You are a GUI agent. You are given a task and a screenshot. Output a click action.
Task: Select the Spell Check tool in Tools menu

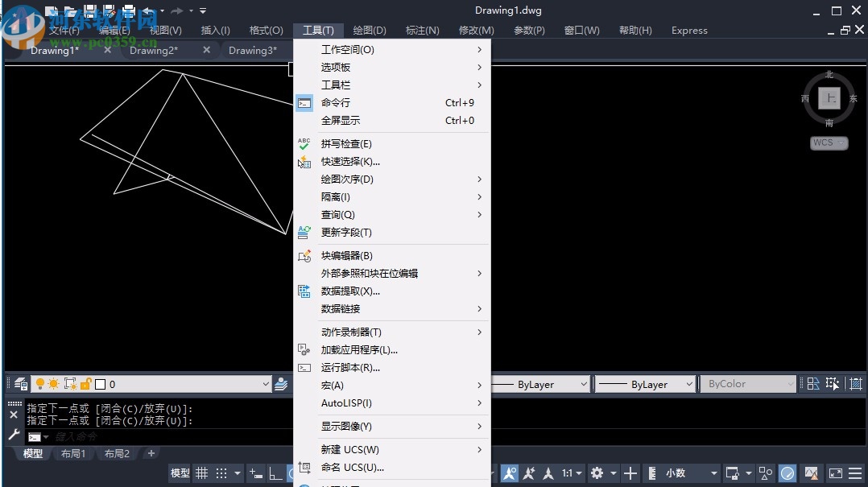pos(346,143)
